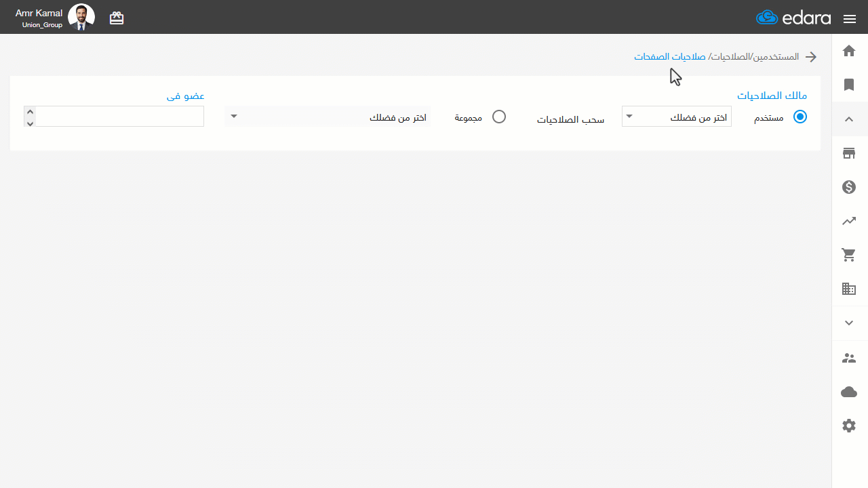Open the user اختر من فضلك dropdown
868x488 pixels.
point(677,117)
